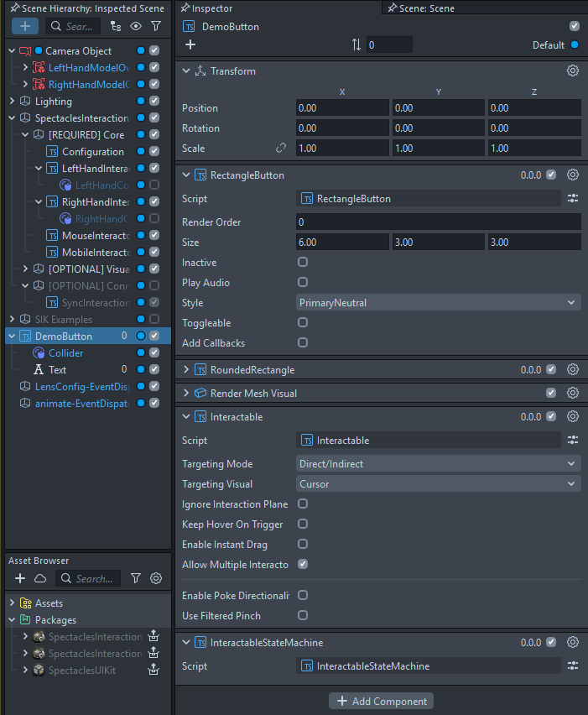The image size is (588, 715).
Task: Open the Transform component settings gear
Action: (x=573, y=71)
